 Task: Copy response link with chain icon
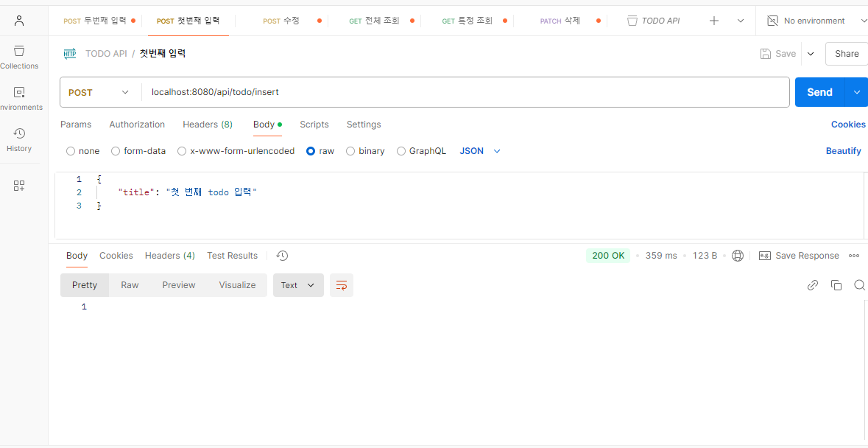click(x=813, y=285)
